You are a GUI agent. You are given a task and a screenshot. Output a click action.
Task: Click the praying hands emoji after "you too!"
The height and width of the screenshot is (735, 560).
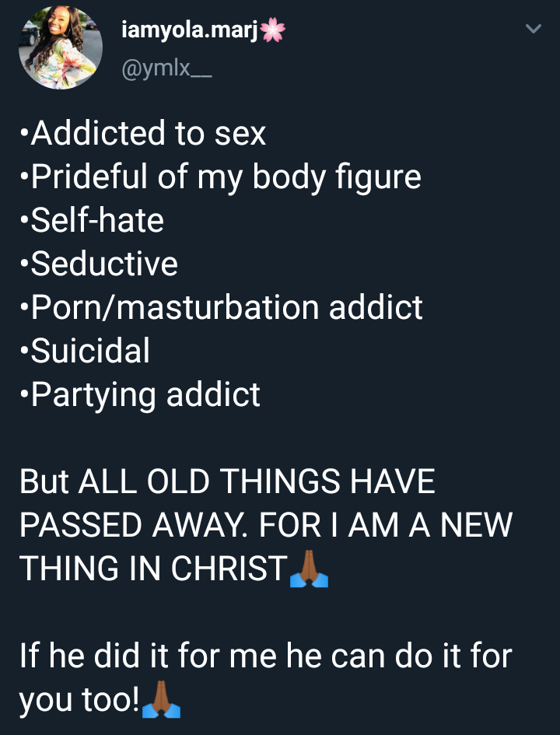(x=162, y=700)
